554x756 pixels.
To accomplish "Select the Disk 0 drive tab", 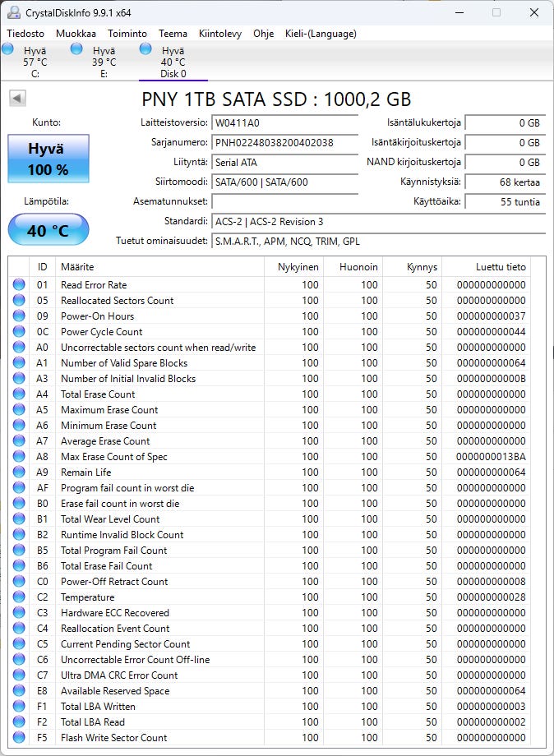I will [173, 62].
